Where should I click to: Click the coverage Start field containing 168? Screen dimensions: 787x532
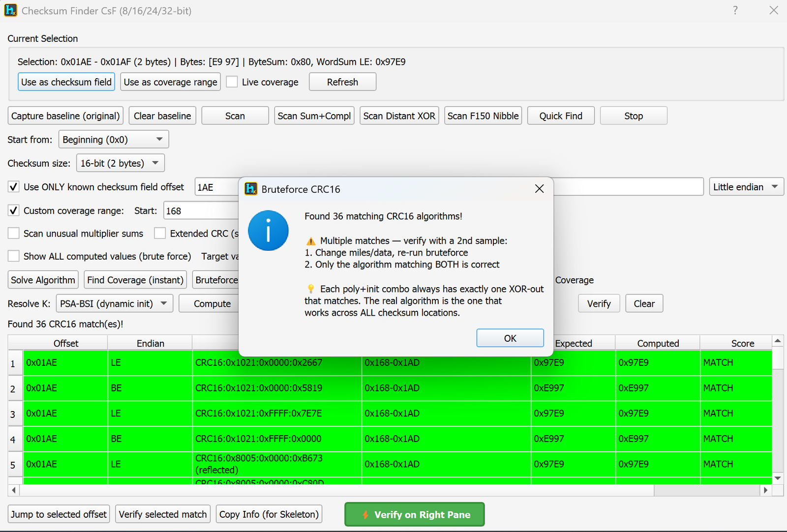coord(201,210)
